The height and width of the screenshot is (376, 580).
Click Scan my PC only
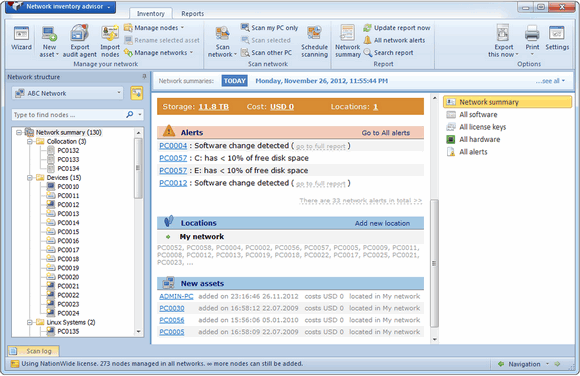(x=269, y=28)
